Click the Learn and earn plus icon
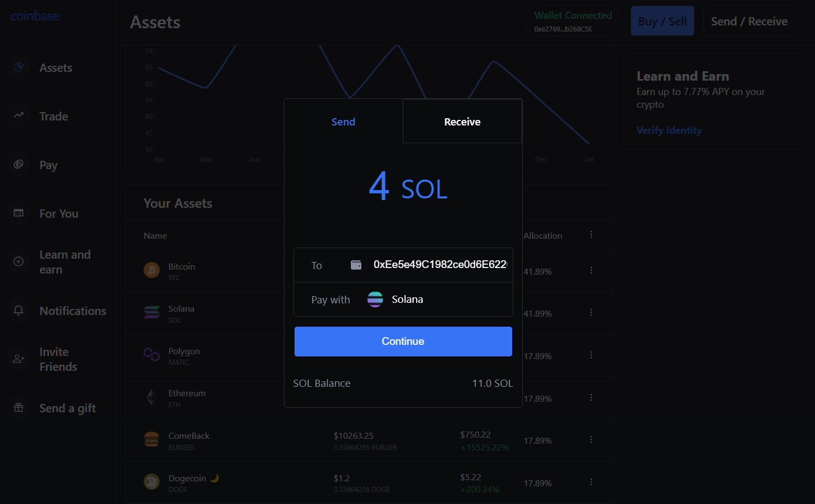The height and width of the screenshot is (504, 815). (18, 261)
